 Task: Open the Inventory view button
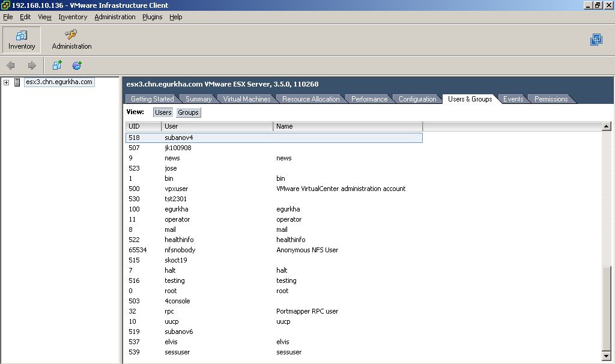point(22,40)
